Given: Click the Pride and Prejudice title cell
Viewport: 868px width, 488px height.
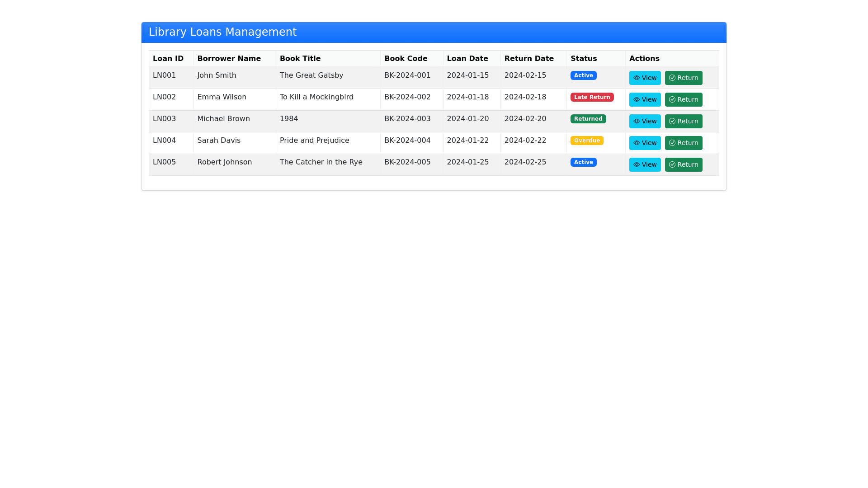Looking at the screenshot, I should (314, 141).
